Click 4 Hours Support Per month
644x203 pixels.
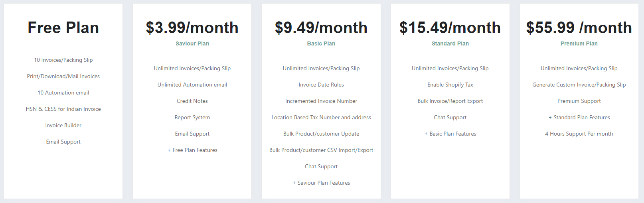[579, 134]
